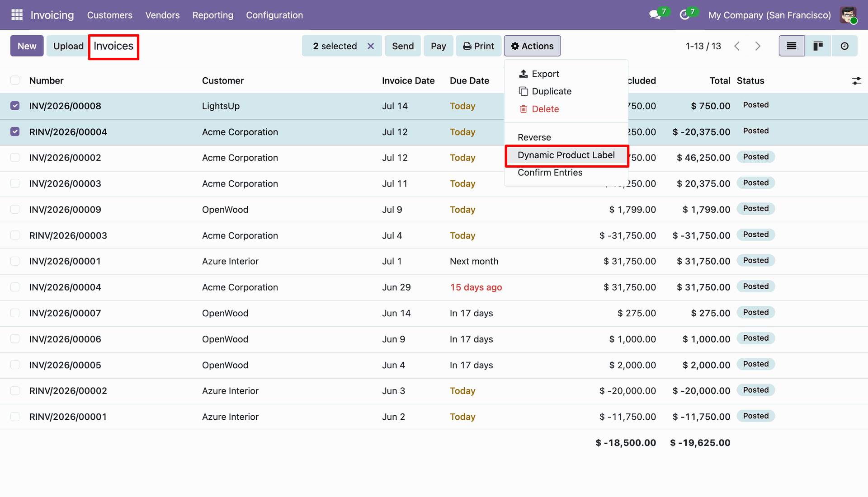Switch to activity view clock icon
This screenshot has height=497, width=868.
(844, 46)
